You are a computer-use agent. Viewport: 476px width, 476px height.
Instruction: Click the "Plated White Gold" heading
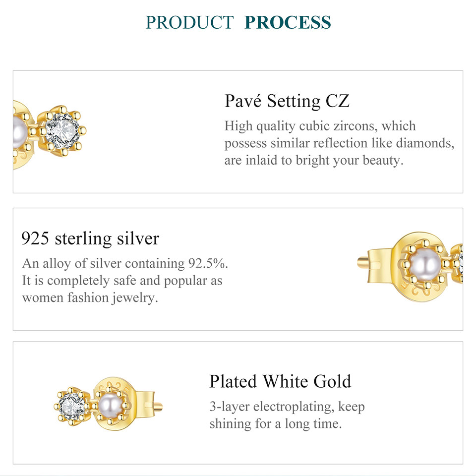coord(280,381)
